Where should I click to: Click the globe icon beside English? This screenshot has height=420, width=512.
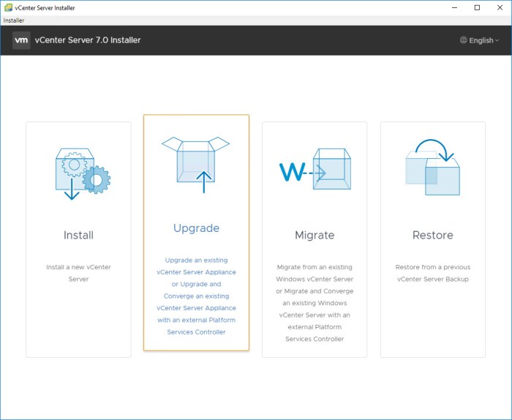click(464, 40)
